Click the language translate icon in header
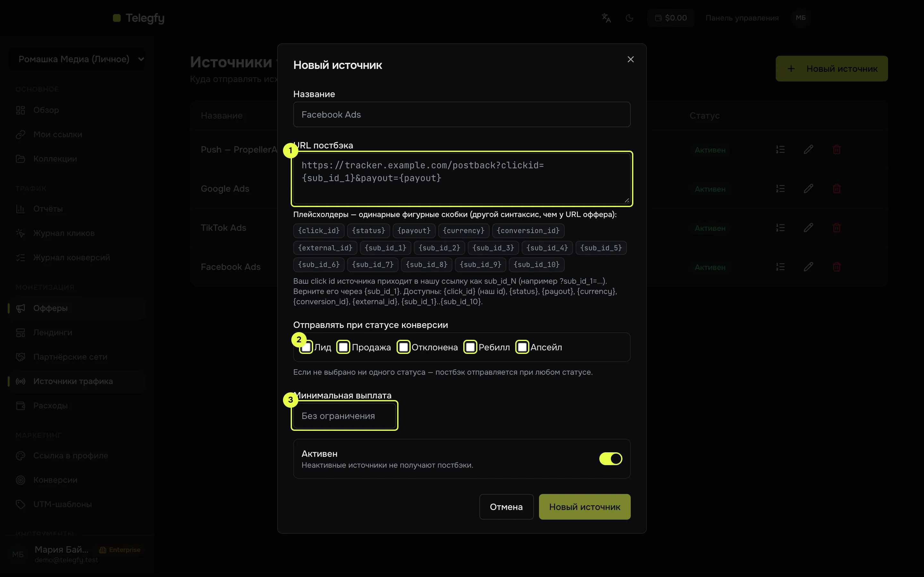This screenshot has width=924, height=577. click(x=606, y=18)
